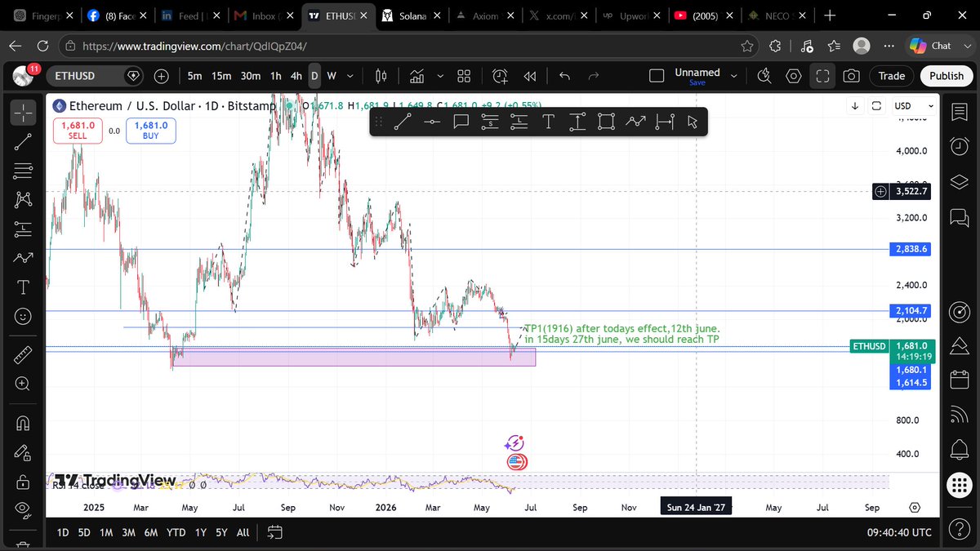This screenshot has height=551, width=980.
Task: Open chart Settings hexagon icon
Action: 793,76
